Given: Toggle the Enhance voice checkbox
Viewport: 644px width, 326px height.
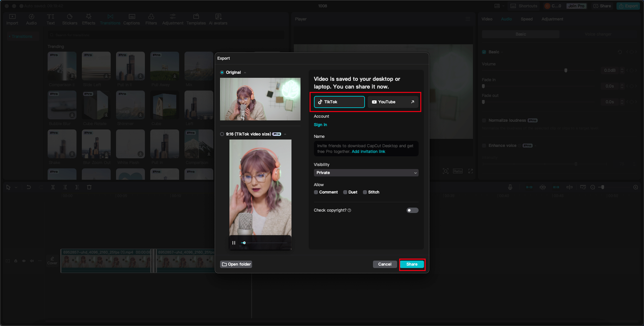Looking at the screenshot, I should pos(484,145).
